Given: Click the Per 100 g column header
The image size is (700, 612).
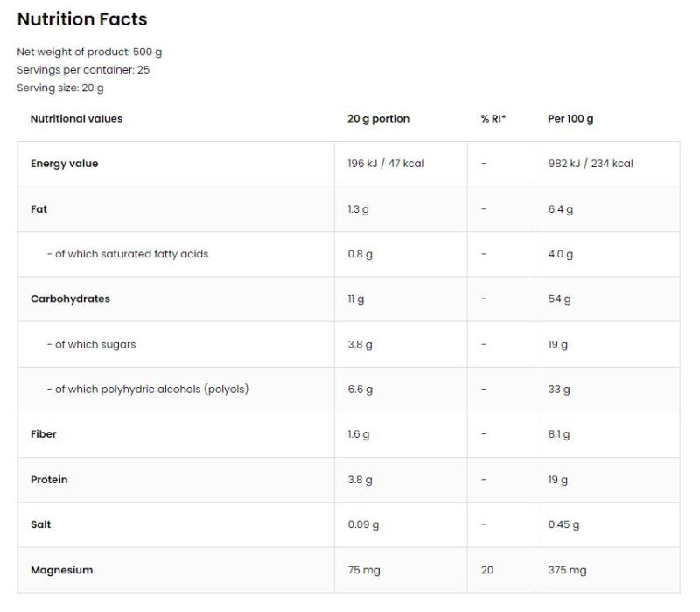Looking at the screenshot, I should click(x=570, y=118).
